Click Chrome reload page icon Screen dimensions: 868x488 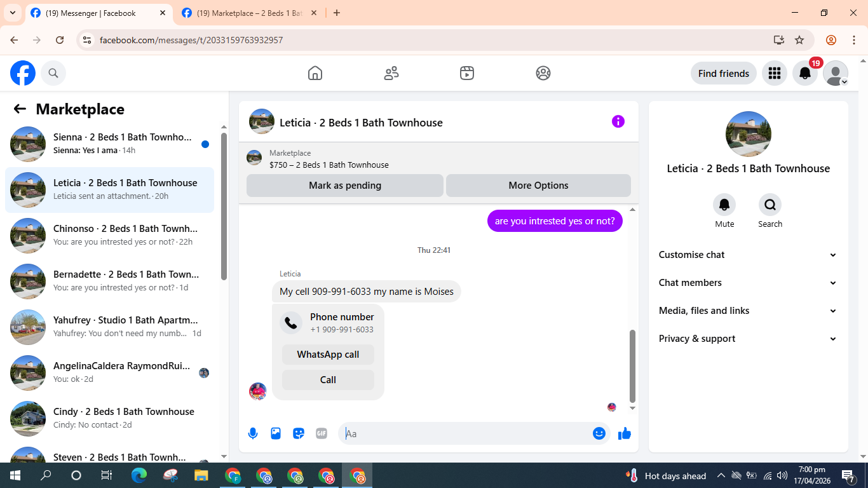pos(60,40)
